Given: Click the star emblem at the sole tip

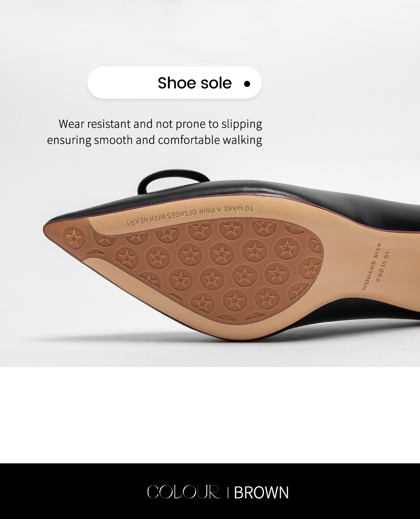Looking at the screenshot, I should (x=74, y=238).
